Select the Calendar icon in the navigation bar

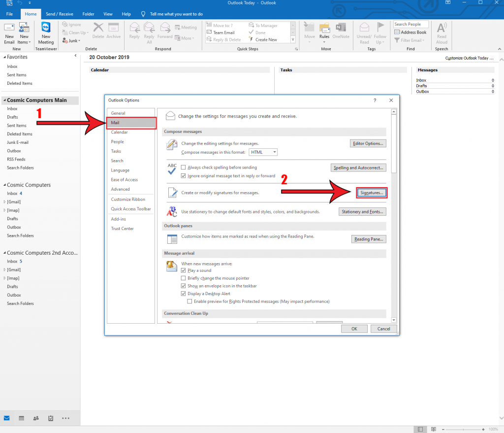(x=21, y=418)
